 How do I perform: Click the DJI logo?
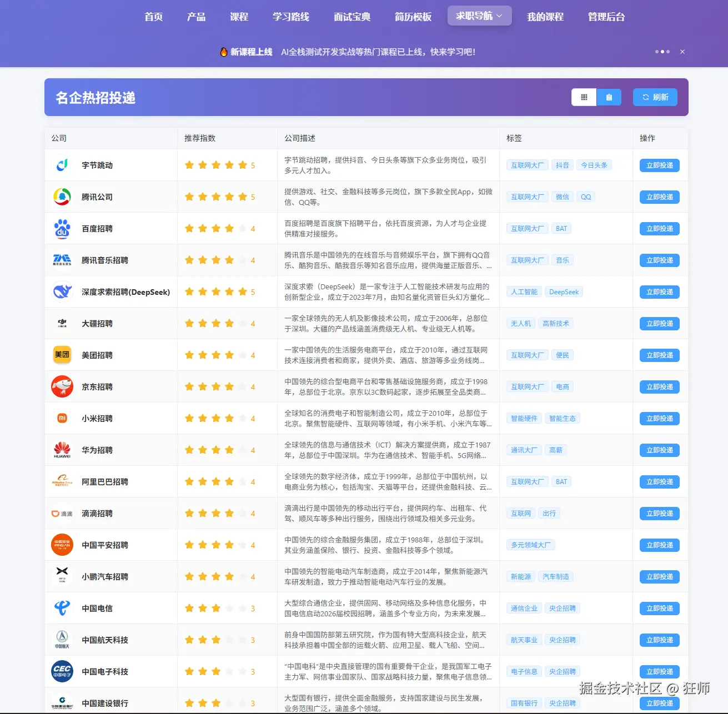coord(62,323)
